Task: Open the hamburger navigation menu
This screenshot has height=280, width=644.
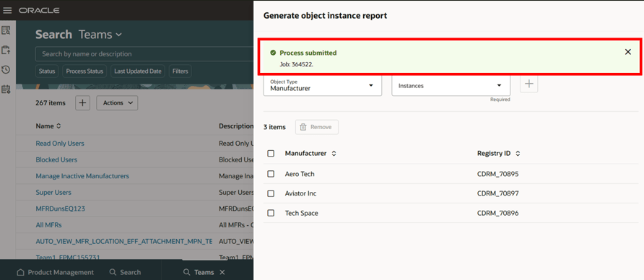Action: pos(7,10)
